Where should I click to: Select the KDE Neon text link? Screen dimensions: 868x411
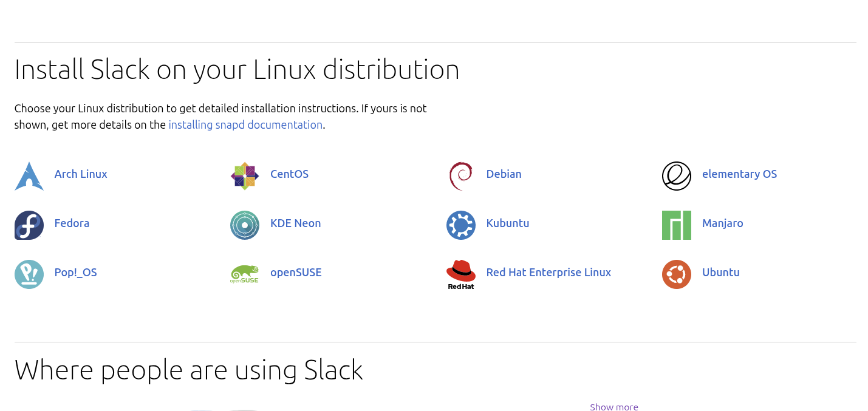click(295, 223)
